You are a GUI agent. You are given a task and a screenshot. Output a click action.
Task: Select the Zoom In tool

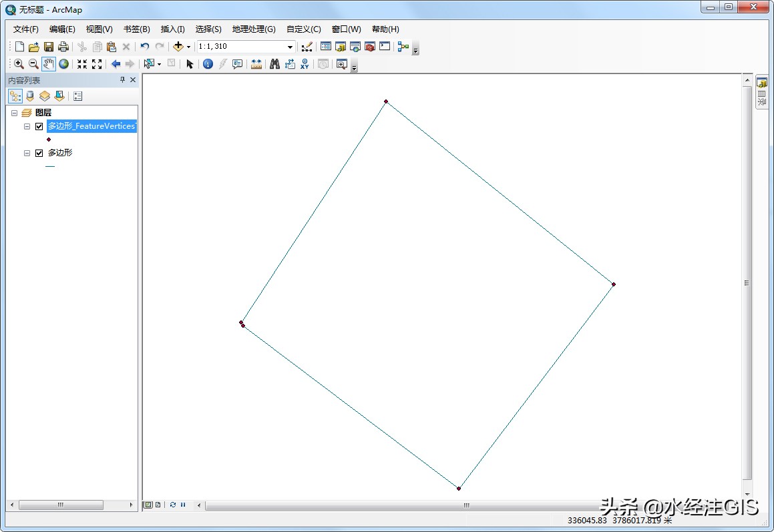(x=19, y=63)
